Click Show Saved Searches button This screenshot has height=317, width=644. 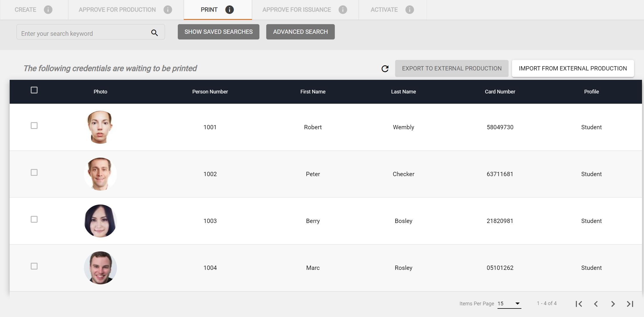coord(218,32)
